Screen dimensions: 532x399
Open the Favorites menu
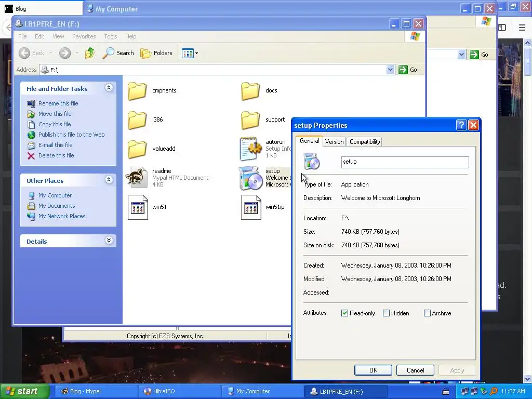tap(84, 36)
